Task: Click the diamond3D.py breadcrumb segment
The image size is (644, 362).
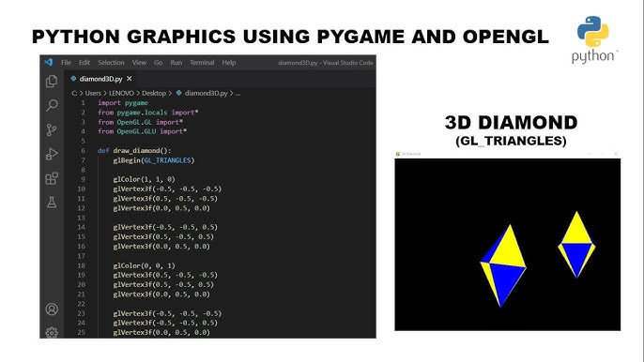Action: [207, 93]
